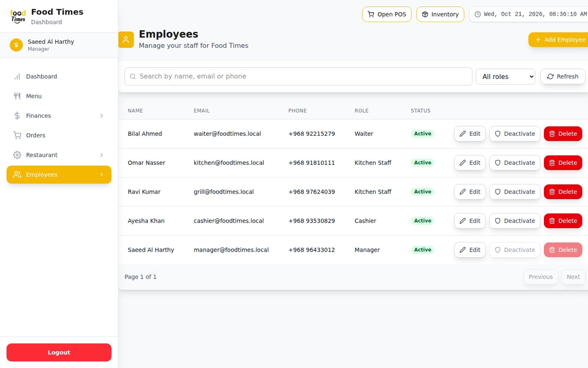Deactivate Omar Nasser
This screenshot has height=368, width=588.
click(x=514, y=163)
